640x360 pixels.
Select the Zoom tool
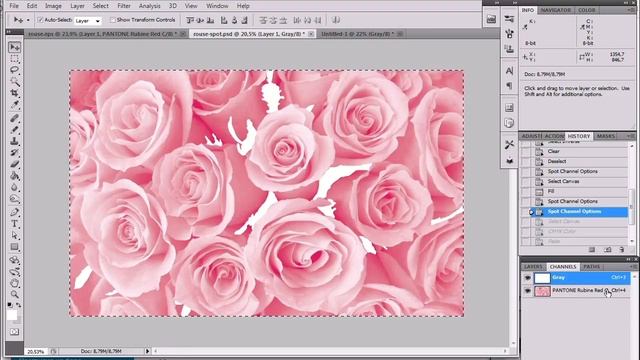coord(15,294)
